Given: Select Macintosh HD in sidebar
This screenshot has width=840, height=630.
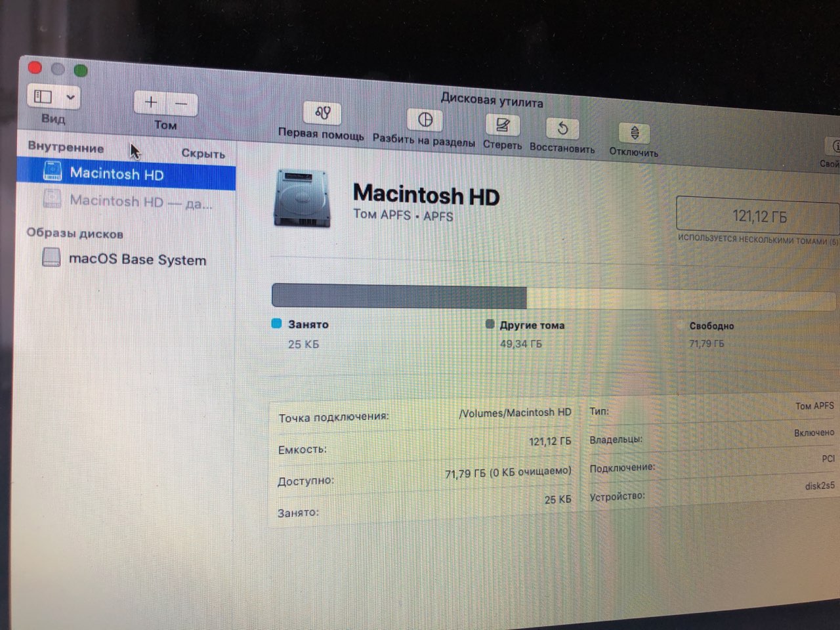Looking at the screenshot, I should tap(126, 174).
